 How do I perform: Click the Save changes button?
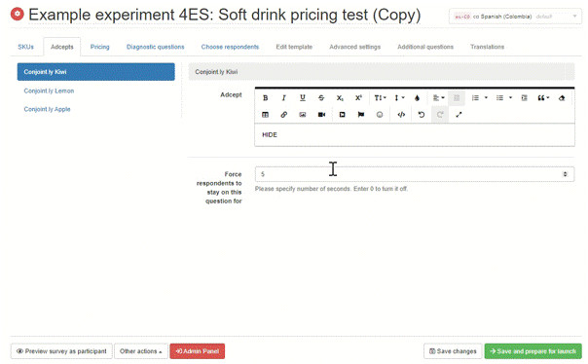pyautogui.click(x=453, y=351)
